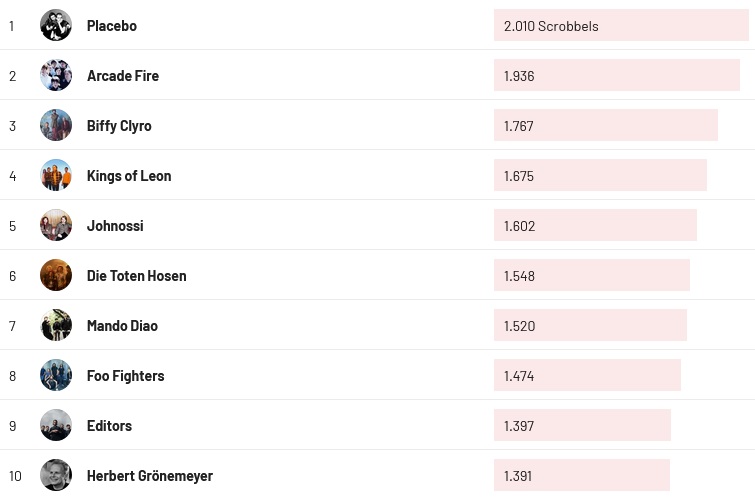The image size is (755, 498).
Task: Click Herbert Grönemeyer's avatar
Action: click(x=56, y=475)
